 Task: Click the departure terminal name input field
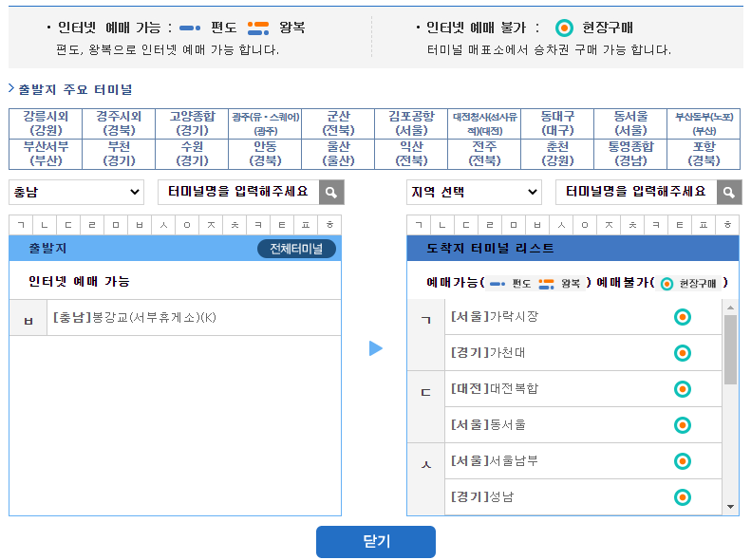coord(238,193)
